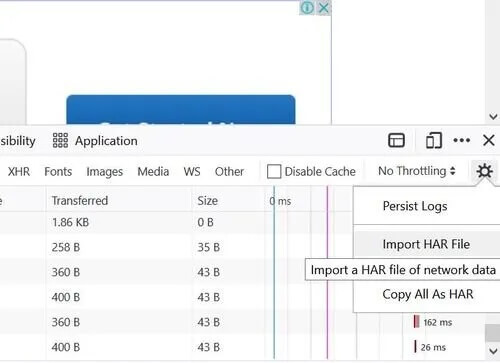The height and width of the screenshot is (363, 500).
Task: Click the dock-side layout icon
Action: point(397,140)
